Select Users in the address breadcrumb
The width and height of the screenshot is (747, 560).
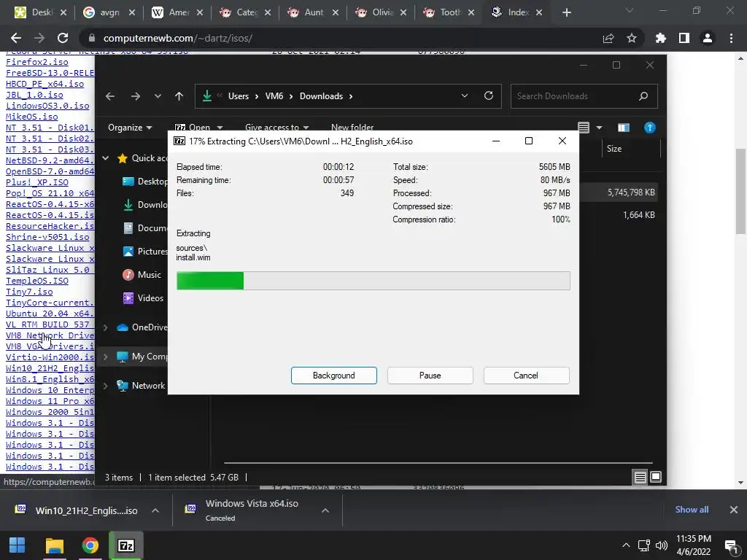[239, 96]
